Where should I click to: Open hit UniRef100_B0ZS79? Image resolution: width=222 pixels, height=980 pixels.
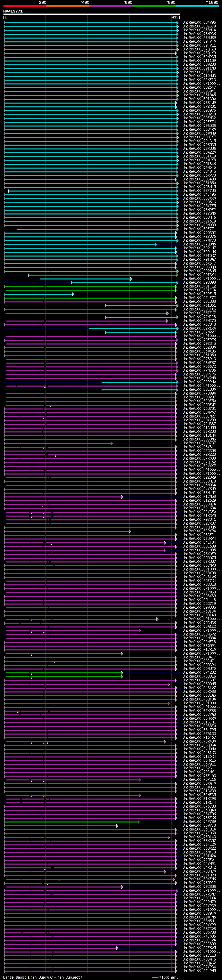(x=199, y=26)
